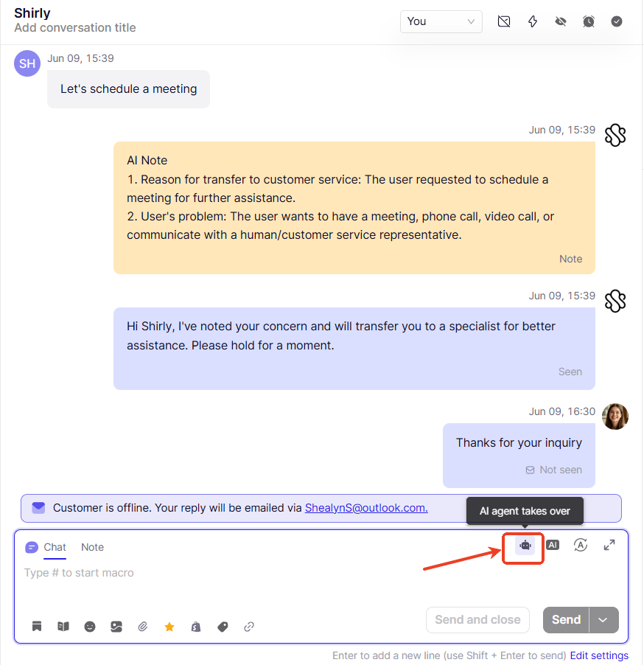The image size is (644, 665).
Task: Click the Seen status on AI reply
Action: pos(570,372)
